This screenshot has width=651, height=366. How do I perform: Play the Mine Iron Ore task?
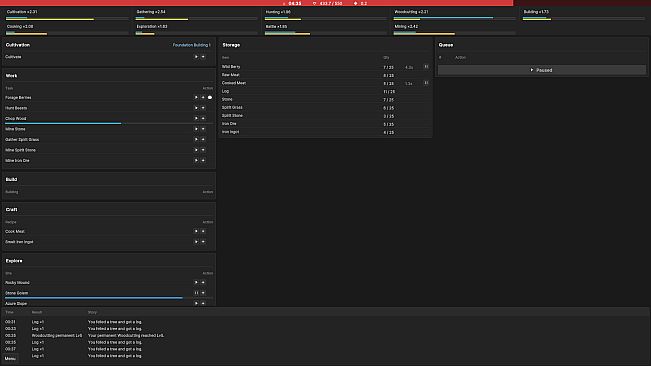pyautogui.click(x=196, y=161)
